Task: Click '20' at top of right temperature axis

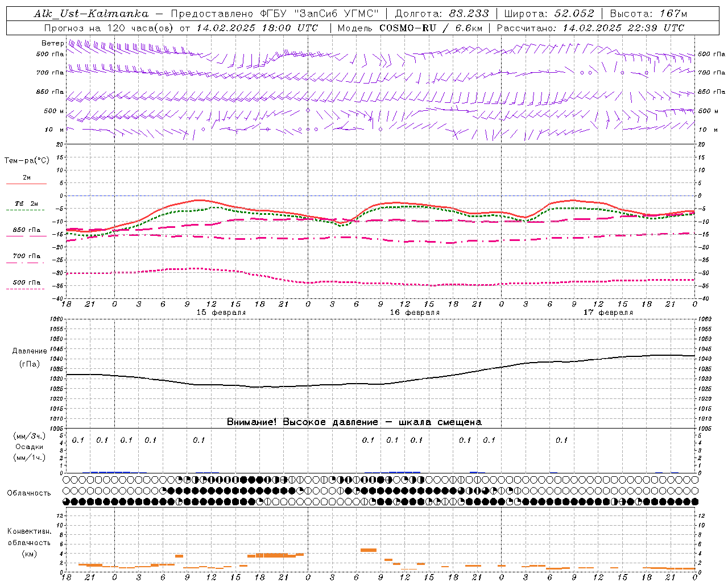Action: click(701, 144)
